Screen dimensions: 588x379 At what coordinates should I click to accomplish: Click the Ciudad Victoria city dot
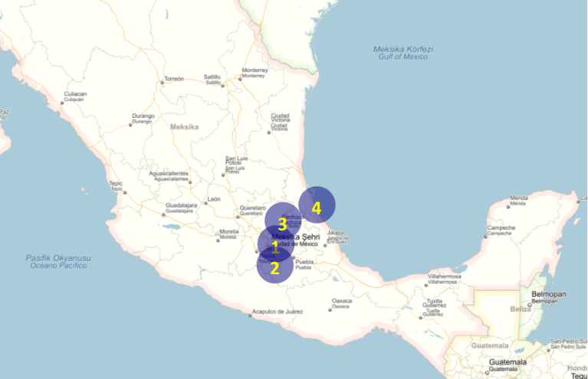click(269, 132)
